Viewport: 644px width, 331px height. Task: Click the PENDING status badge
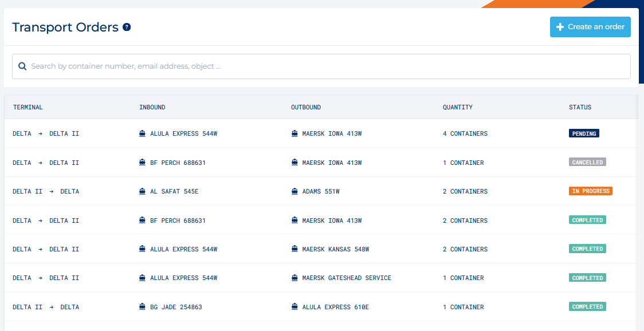coord(584,133)
